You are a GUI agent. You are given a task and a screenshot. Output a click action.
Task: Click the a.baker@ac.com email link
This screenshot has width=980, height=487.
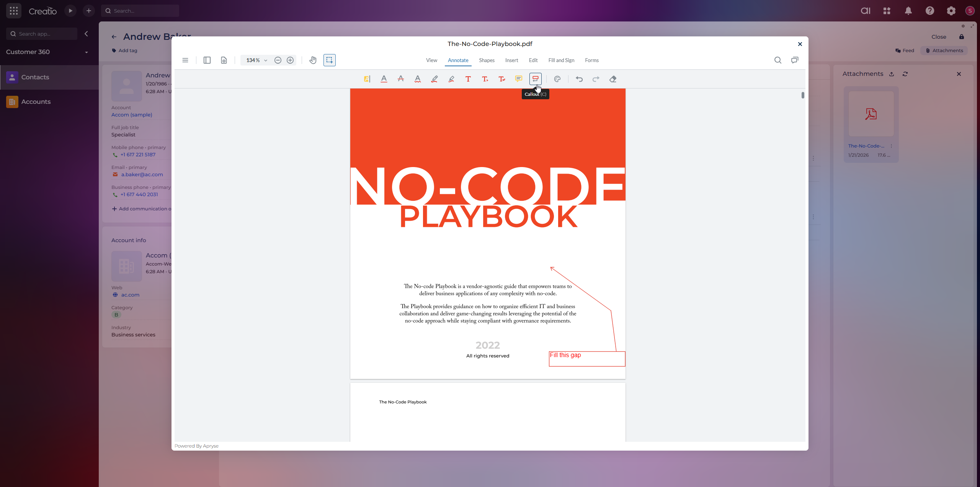(x=142, y=174)
